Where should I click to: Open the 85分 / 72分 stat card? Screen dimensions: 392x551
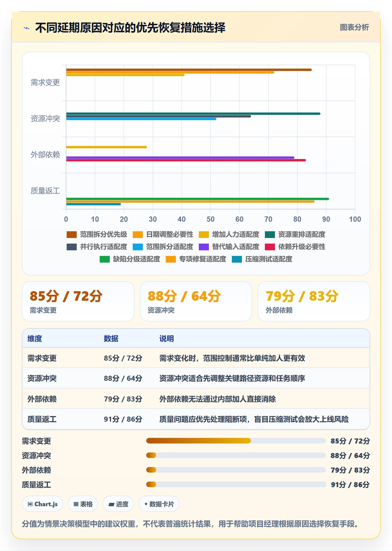pos(78,301)
